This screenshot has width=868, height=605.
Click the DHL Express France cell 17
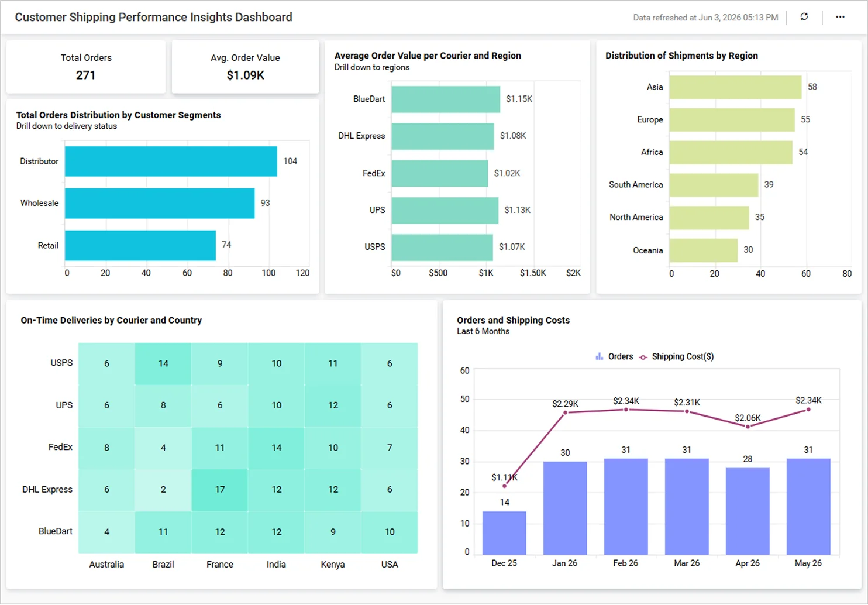220,490
